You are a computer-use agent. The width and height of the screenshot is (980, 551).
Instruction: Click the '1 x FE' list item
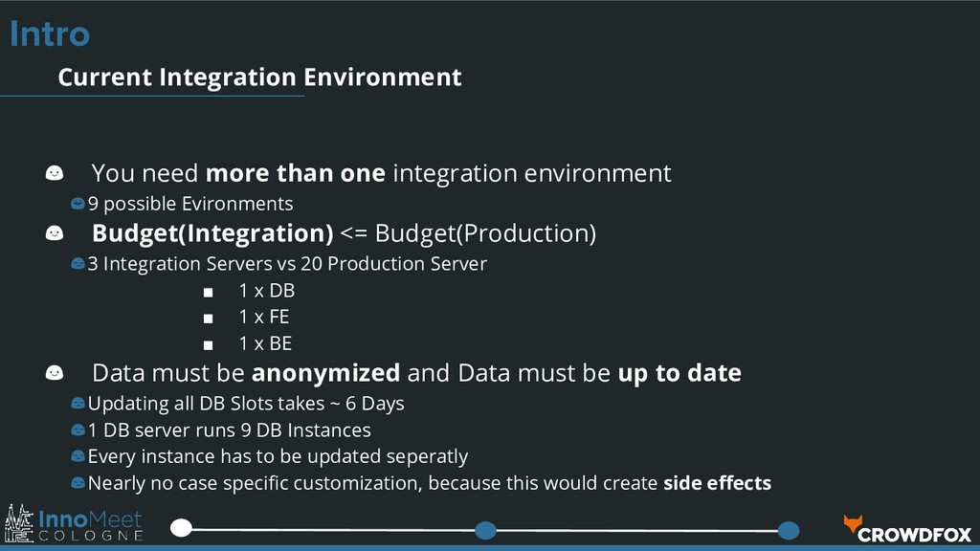pos(264,317)
